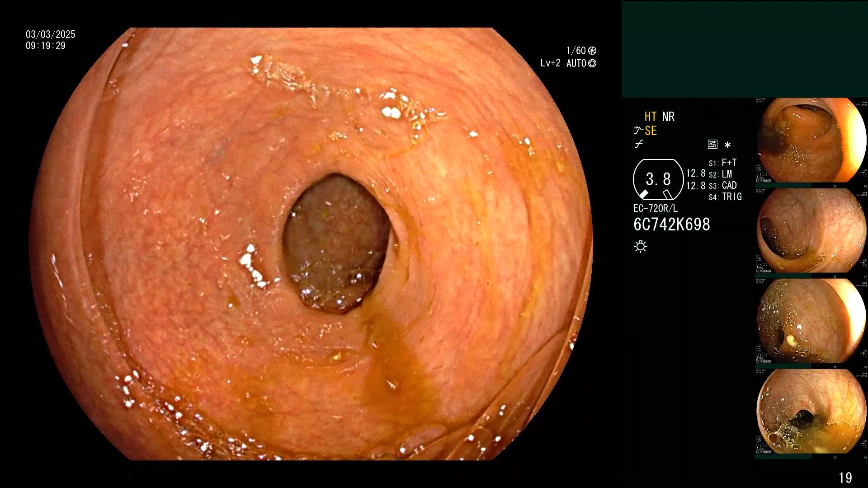Viewport: 868px width, 488px height.
Task: Open the third captured thumbnail with bubbles
Action: click(811, 321)
